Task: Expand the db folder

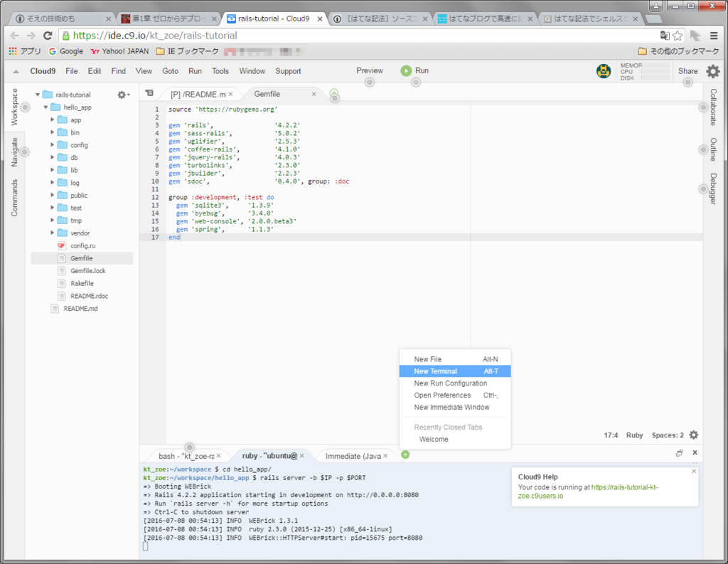Action: [53, 157]
